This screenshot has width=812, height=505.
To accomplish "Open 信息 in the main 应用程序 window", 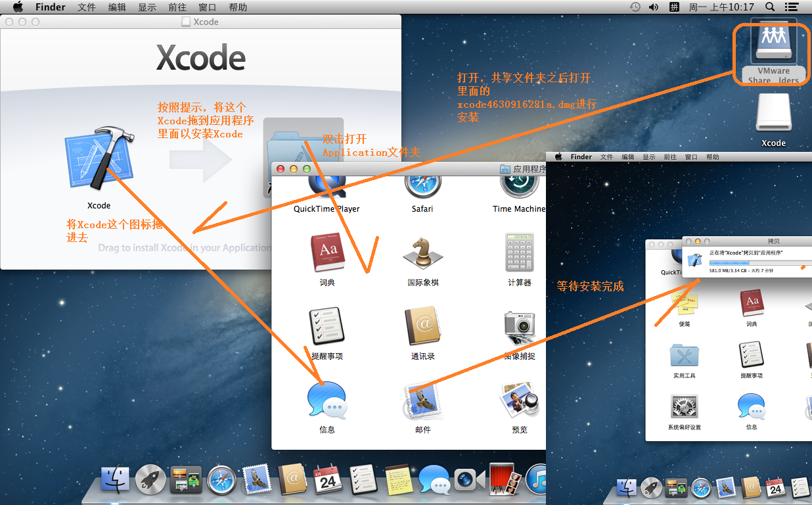I will point(327,400).
